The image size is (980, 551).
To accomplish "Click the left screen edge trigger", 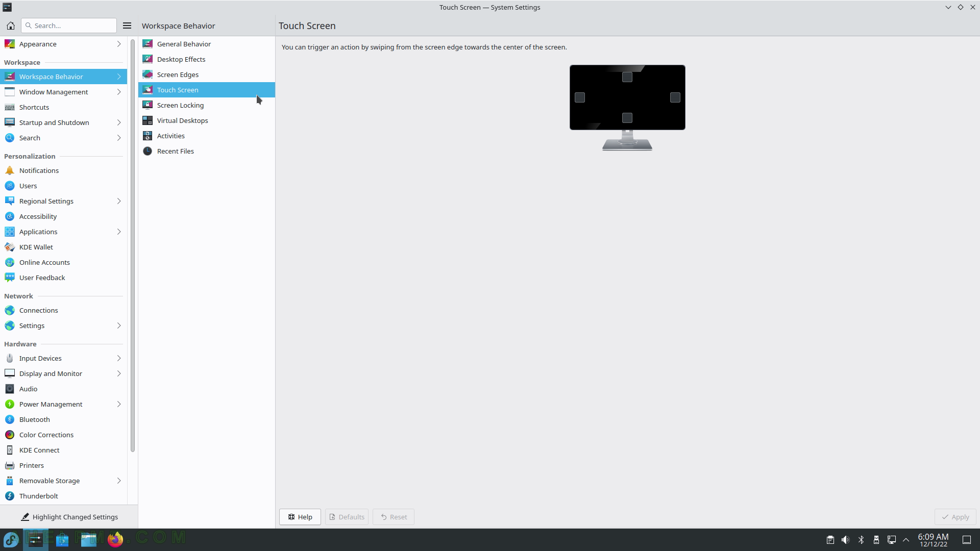I will [x=580, y=97].
